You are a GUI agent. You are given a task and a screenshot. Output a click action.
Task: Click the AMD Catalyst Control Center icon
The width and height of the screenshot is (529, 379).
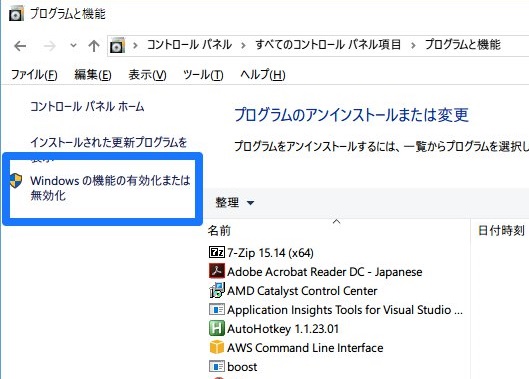coord(217,290)
